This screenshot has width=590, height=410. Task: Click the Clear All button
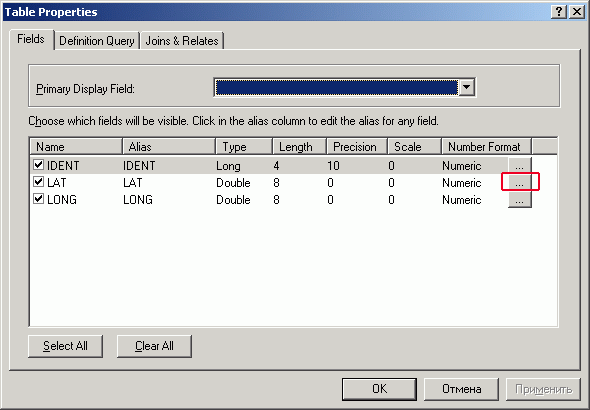tap(154, 346)
